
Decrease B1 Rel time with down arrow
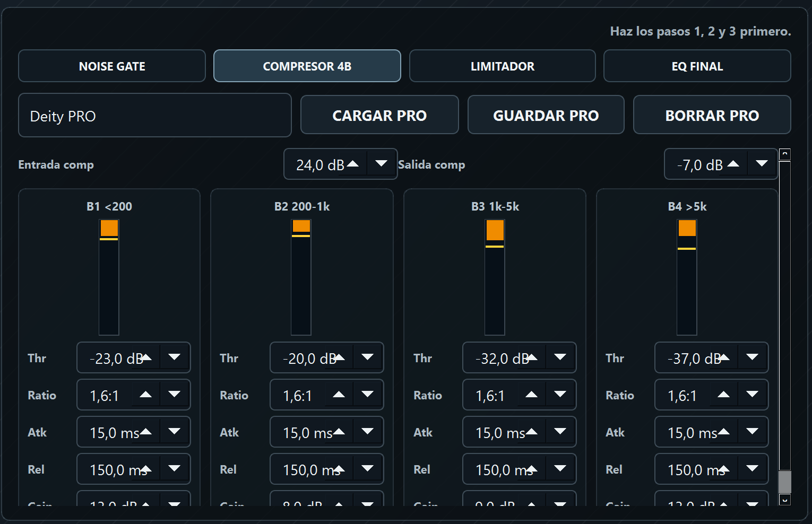coord(174,469)
